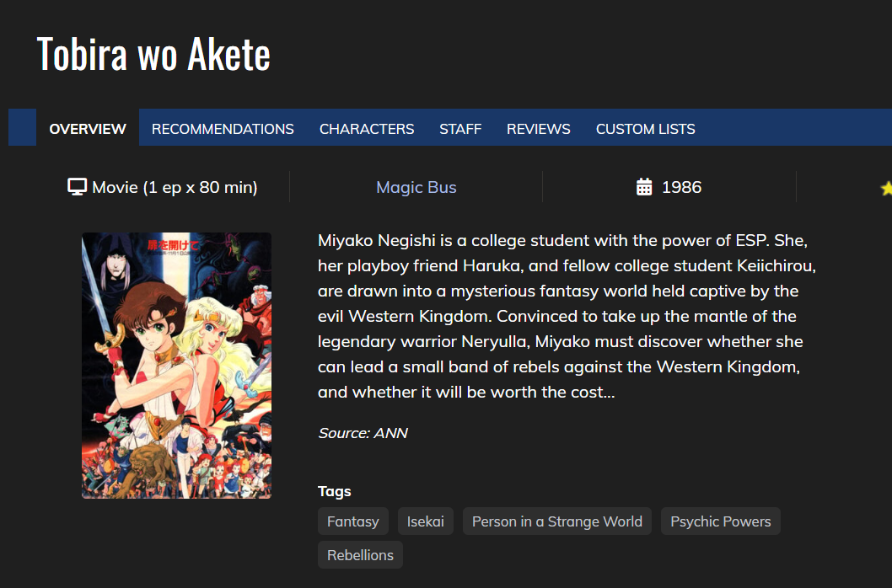This screenshot has width=892, height=588.
Task: Choose the Psychic Powers tag
Action: point(721,521)
